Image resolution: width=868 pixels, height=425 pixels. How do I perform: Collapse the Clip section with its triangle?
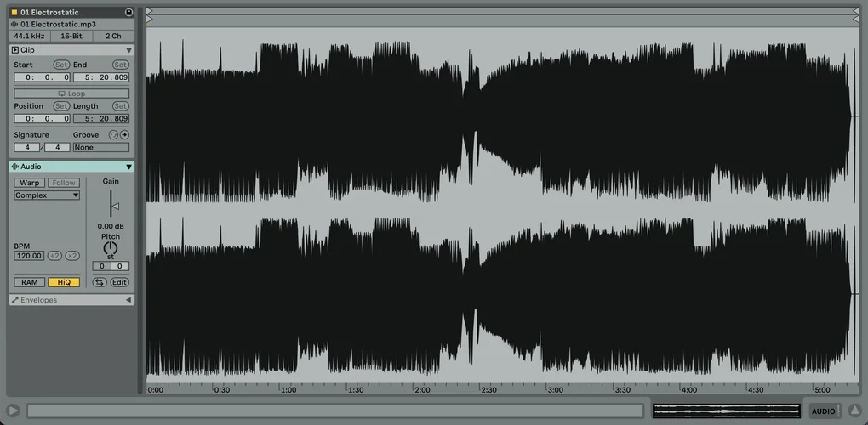click(x=128, y=50)
